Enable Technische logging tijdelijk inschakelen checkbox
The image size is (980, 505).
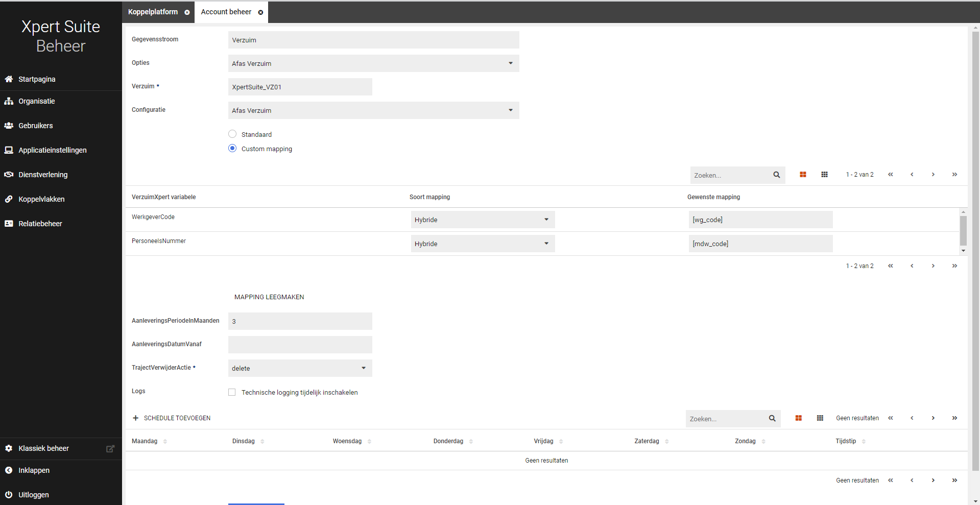[x=232, y=392]
